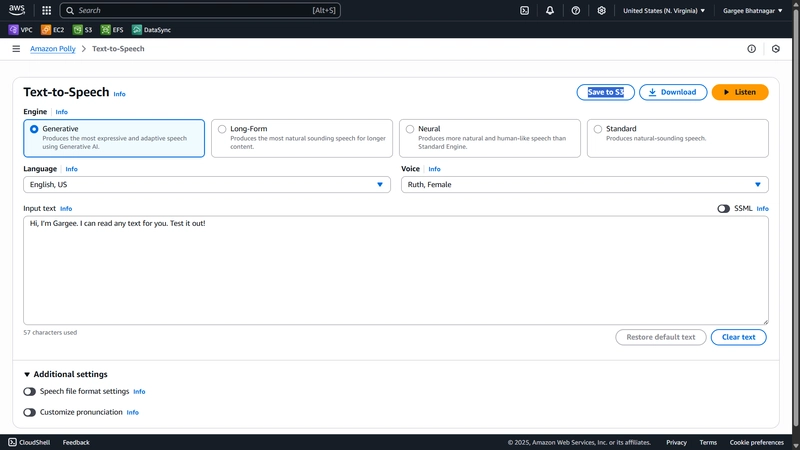800x450 pixels.
Task: Select the Neural engine
Action: tap(490, 138)
